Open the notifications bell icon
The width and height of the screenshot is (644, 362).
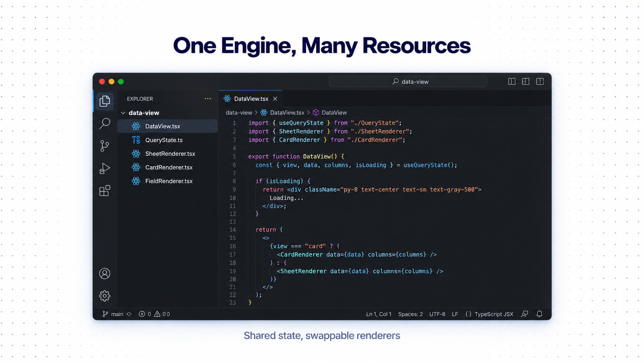539,314
